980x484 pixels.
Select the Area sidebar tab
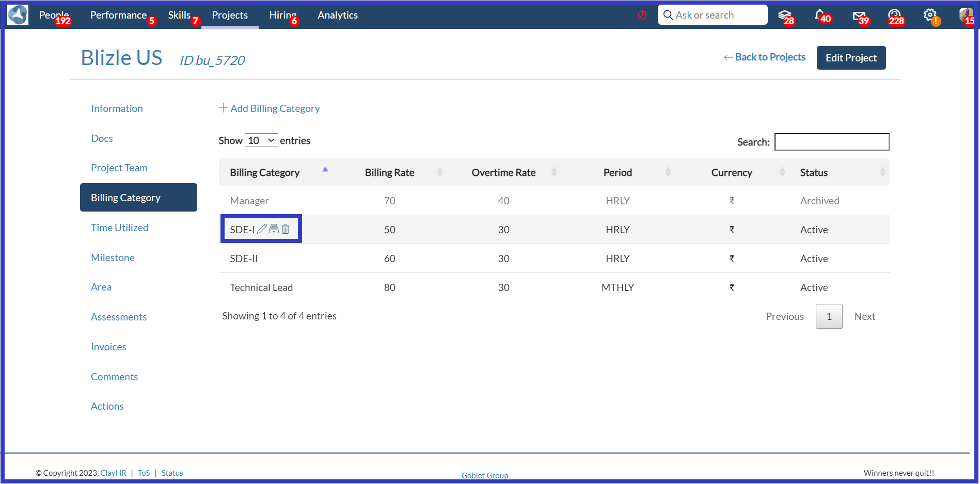tap(101, 287)
